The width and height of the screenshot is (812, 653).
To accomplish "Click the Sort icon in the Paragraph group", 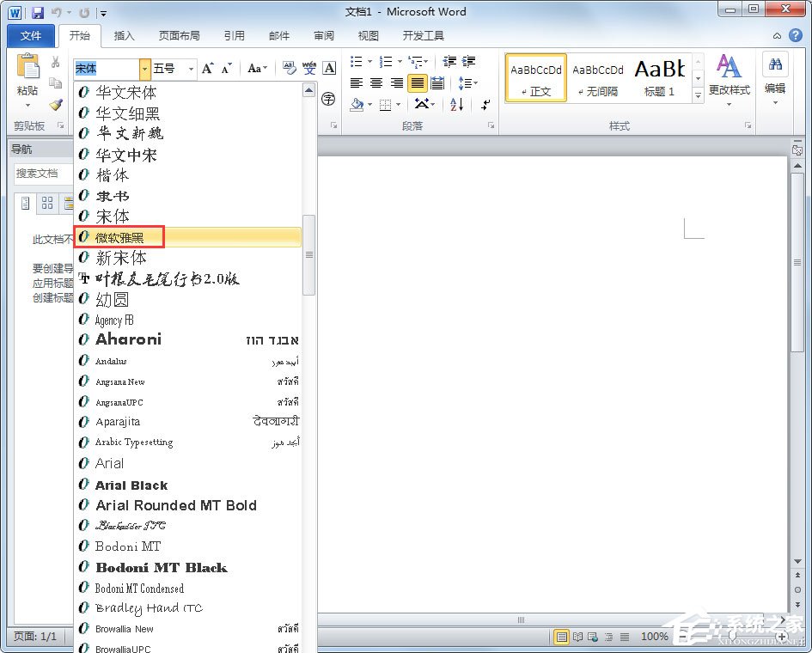I will tap(456, 105).
